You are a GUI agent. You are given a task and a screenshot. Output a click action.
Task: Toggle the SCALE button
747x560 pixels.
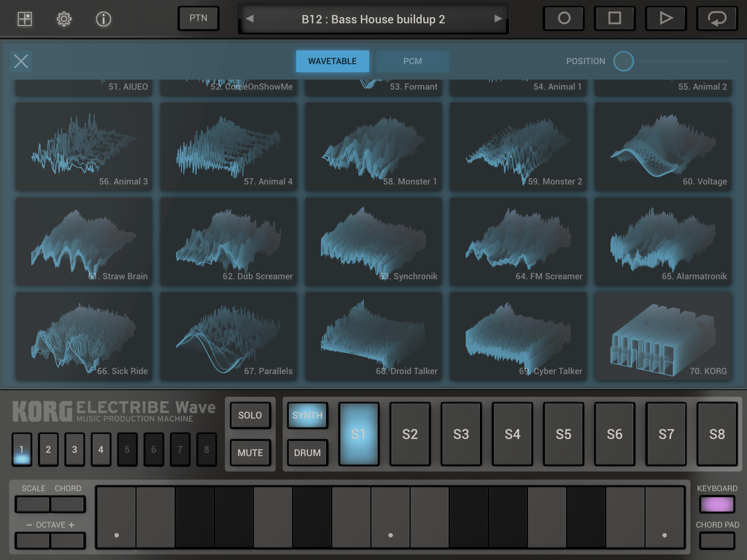(33, 504)
